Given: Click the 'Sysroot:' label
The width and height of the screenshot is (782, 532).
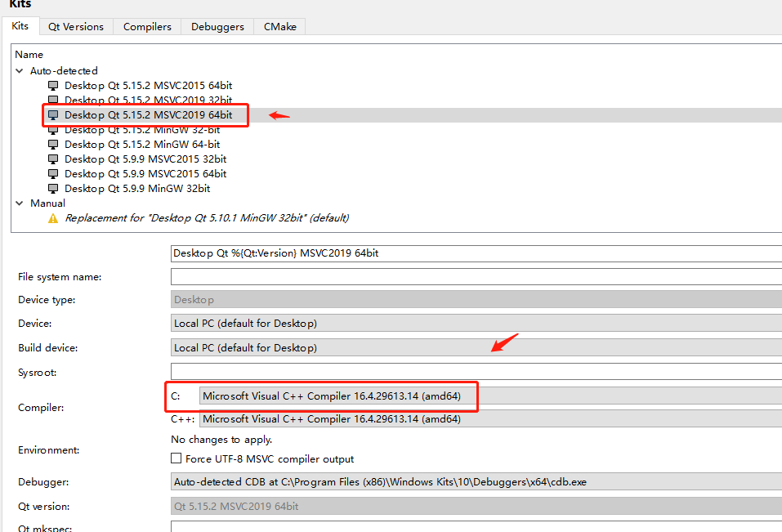Looking at the screenshot, I should coord(38,373).
